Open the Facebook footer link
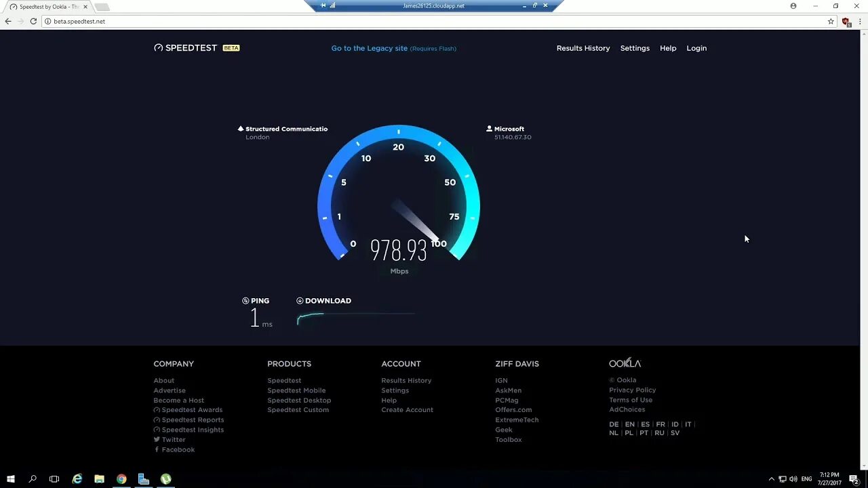Viewport: 868px width, 488px height. [174, 449]
